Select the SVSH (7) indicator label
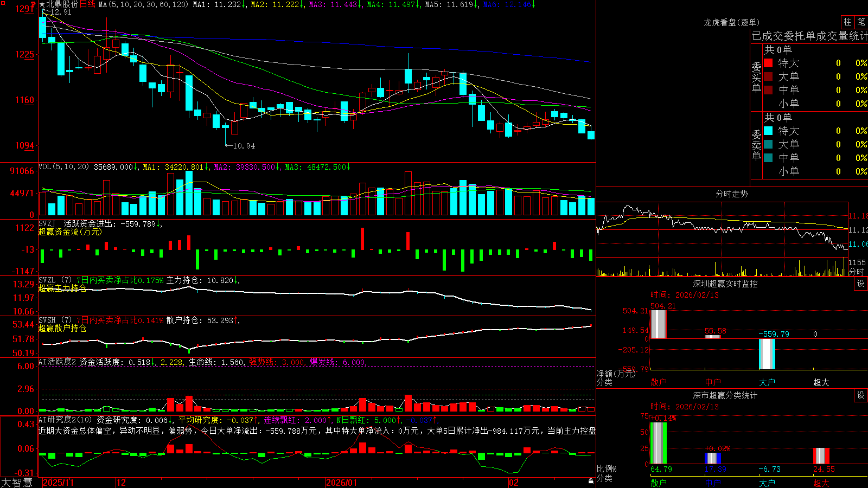The width and height of the screenshot is (868, 488). point(55,320)
